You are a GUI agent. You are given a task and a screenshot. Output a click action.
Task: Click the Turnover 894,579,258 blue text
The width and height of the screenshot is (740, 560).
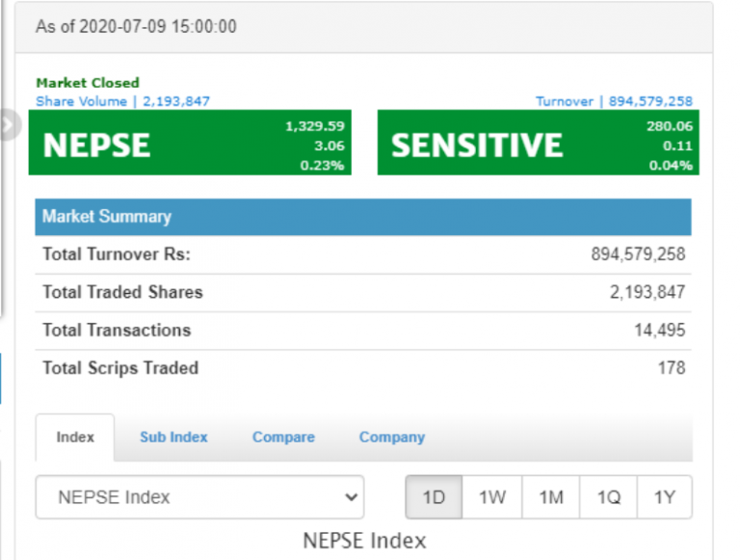614,101
